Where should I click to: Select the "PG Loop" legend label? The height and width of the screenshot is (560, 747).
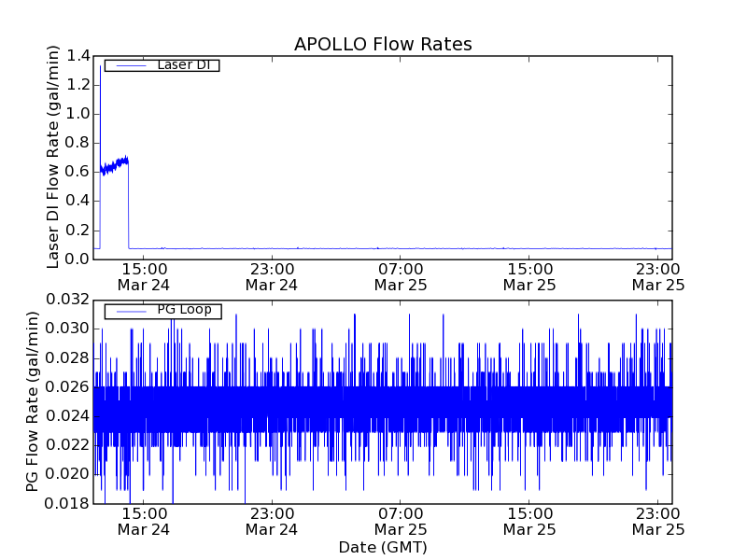(x=184, y=310)
